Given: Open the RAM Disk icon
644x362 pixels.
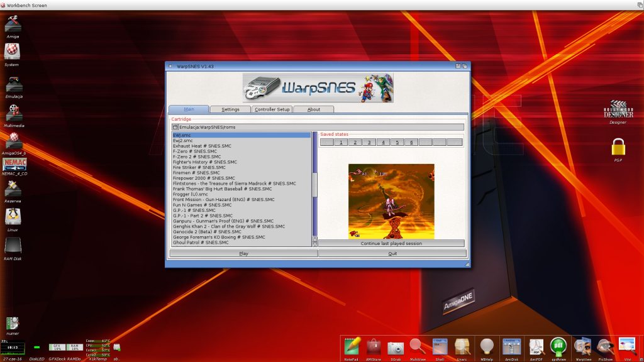Looking at the screenshot, I should point(13,246).
